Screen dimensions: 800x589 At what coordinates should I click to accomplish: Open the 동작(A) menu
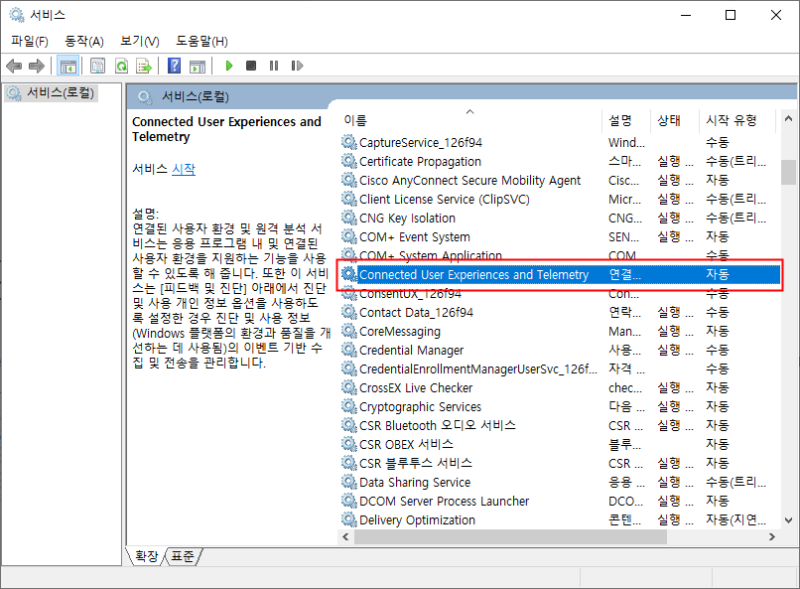coord(84,41)
